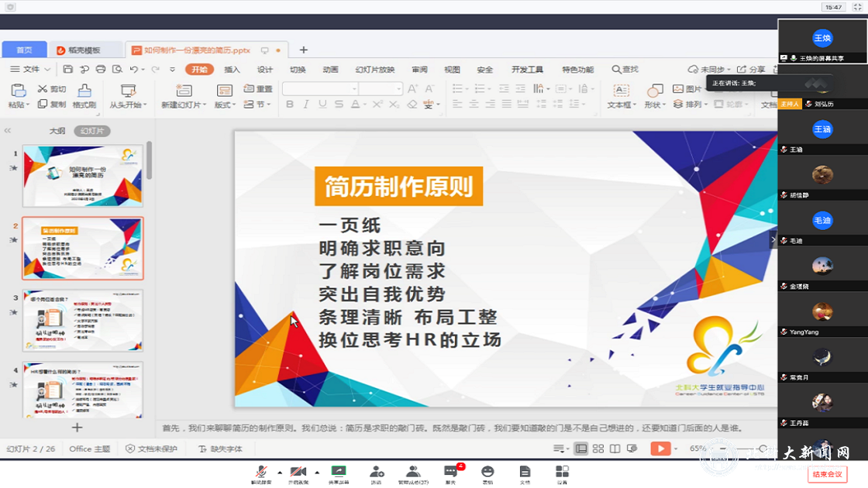Viewport: 868px width, 488px height.
Task: Click decrease font size icon
Action: 429,88
